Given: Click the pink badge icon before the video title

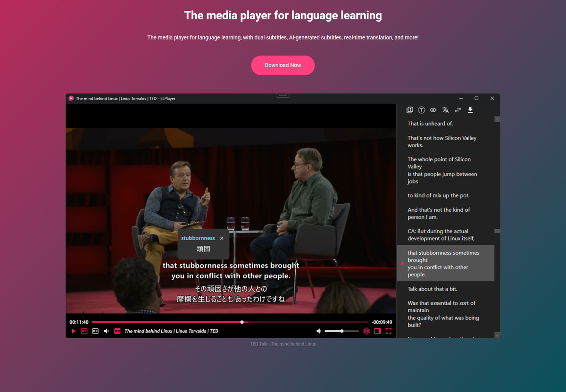Looking at the screenshot, I should coord(117,331).
